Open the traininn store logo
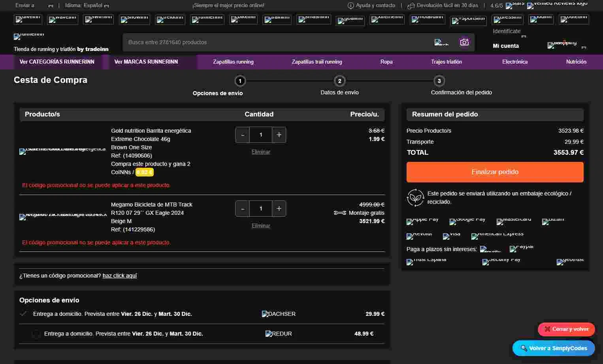This screenshot has width=603, height=364. 277,19
